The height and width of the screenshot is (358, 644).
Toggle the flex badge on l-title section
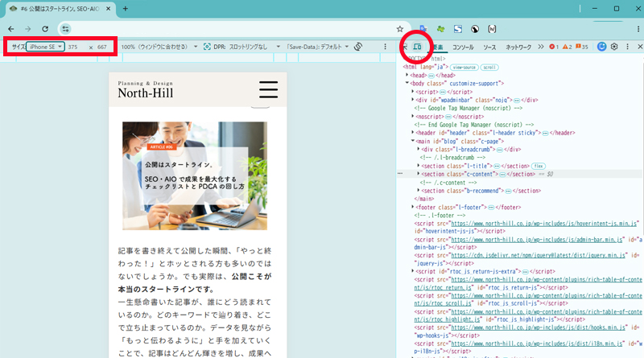point(539,166)
